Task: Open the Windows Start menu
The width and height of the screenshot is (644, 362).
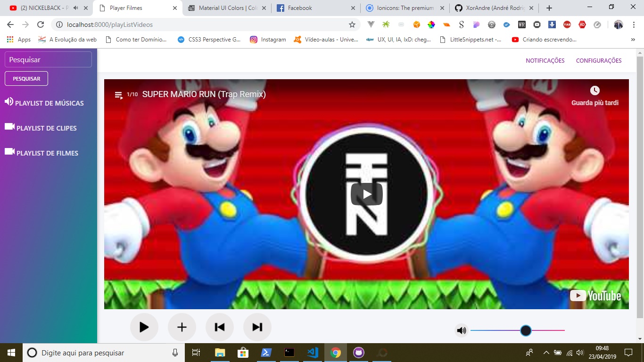Action: (11, 353)
